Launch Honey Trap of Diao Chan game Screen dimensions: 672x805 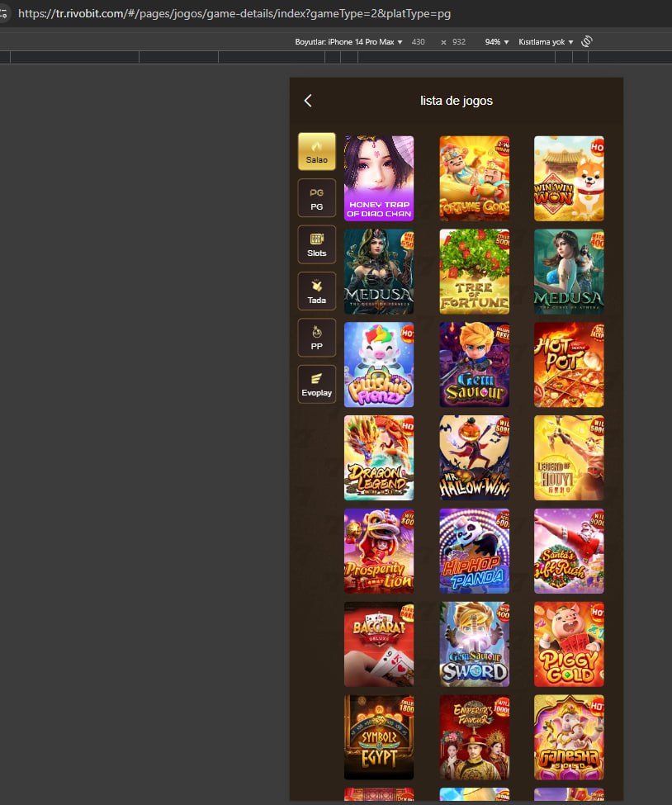(x=379, y=178)
